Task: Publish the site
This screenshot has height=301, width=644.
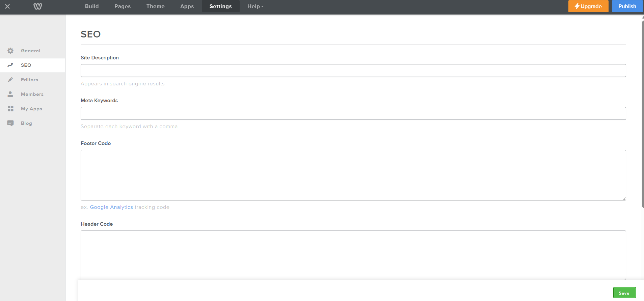Action: (627, 6)
